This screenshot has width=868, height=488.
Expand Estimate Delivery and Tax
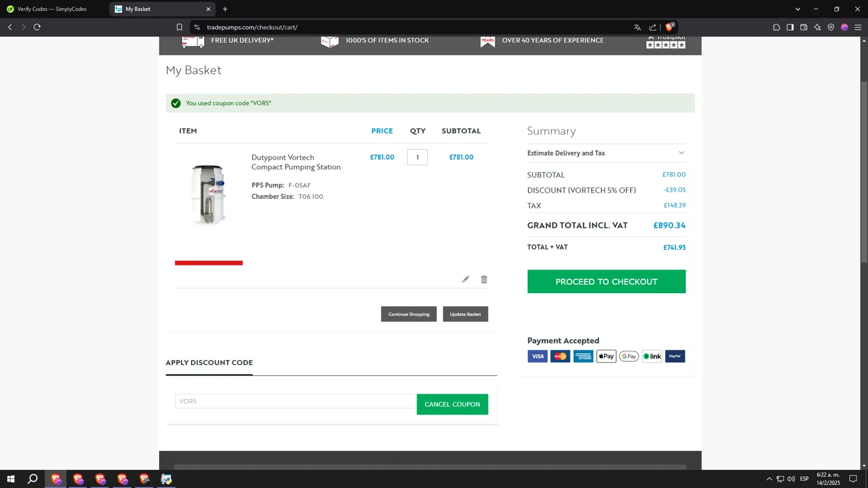606,153
